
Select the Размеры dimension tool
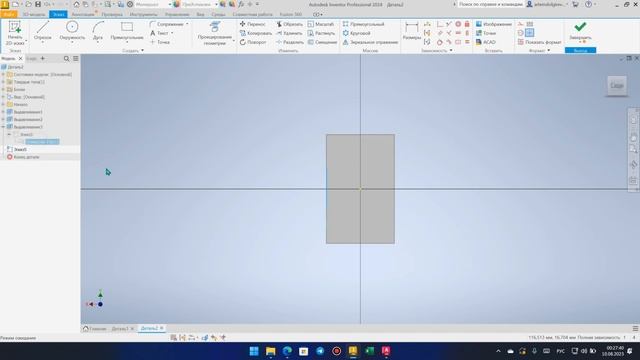pyautogui.click(x=411, y=31)
